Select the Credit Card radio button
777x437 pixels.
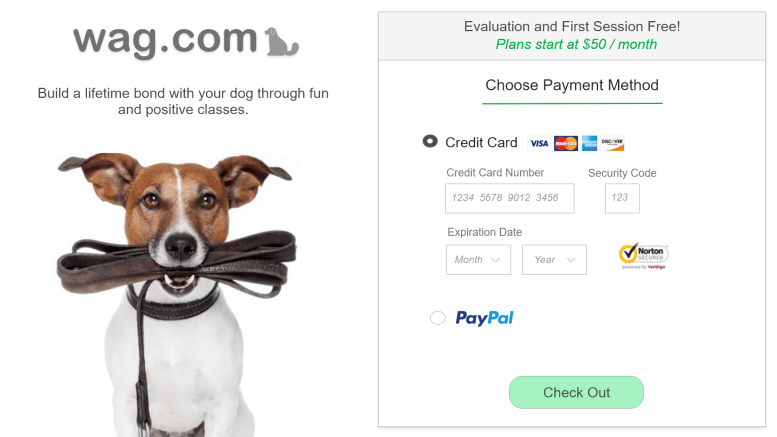coord(430,142)
